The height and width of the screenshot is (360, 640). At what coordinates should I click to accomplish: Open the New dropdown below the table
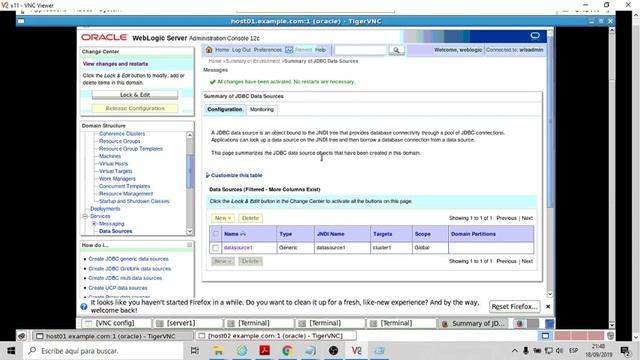pyautogui.click(x=223, y=261)
